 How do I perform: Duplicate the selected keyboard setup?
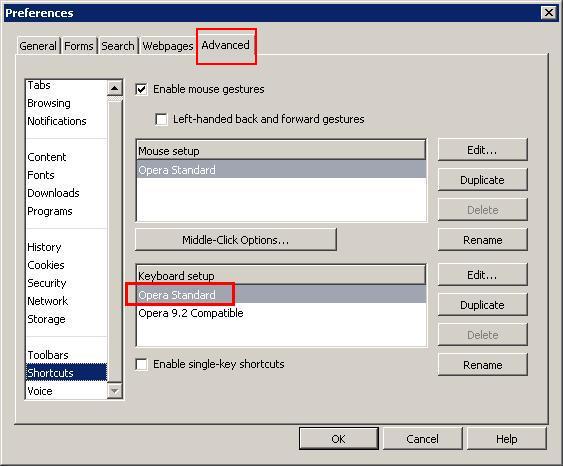(x=482, y=304)
